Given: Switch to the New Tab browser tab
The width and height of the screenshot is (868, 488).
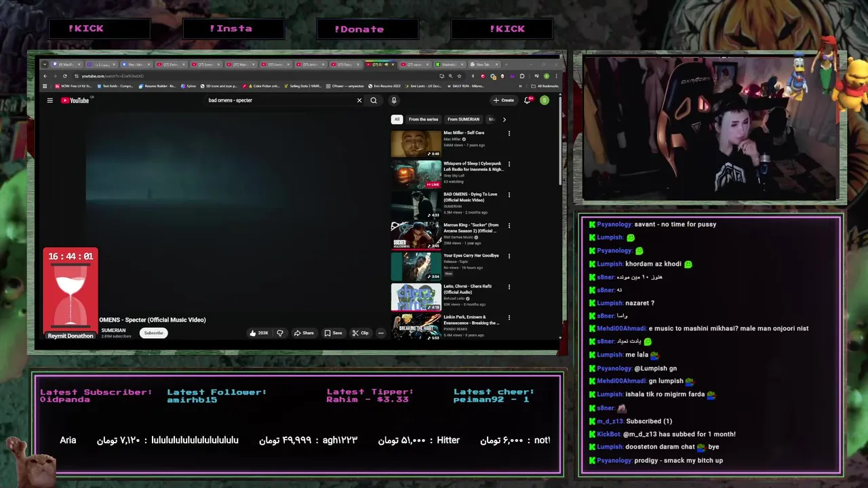Looking at the screenshot, I should tap(482, 64).
